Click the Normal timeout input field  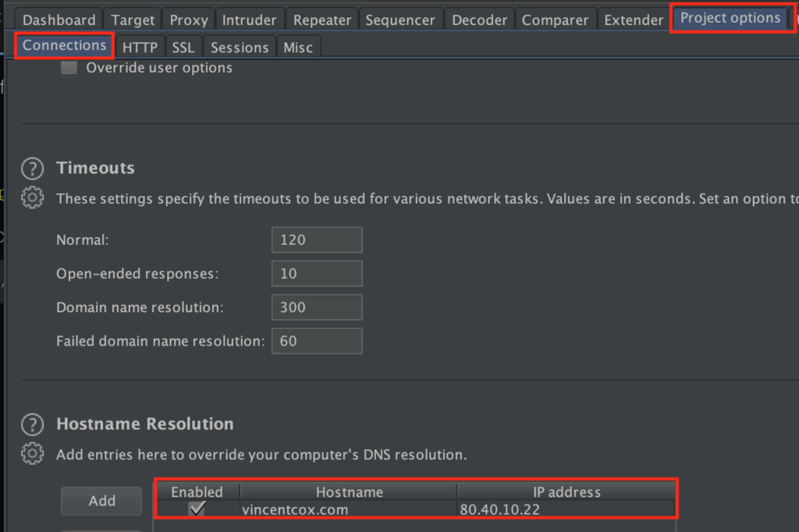click(x=317, y=239)
